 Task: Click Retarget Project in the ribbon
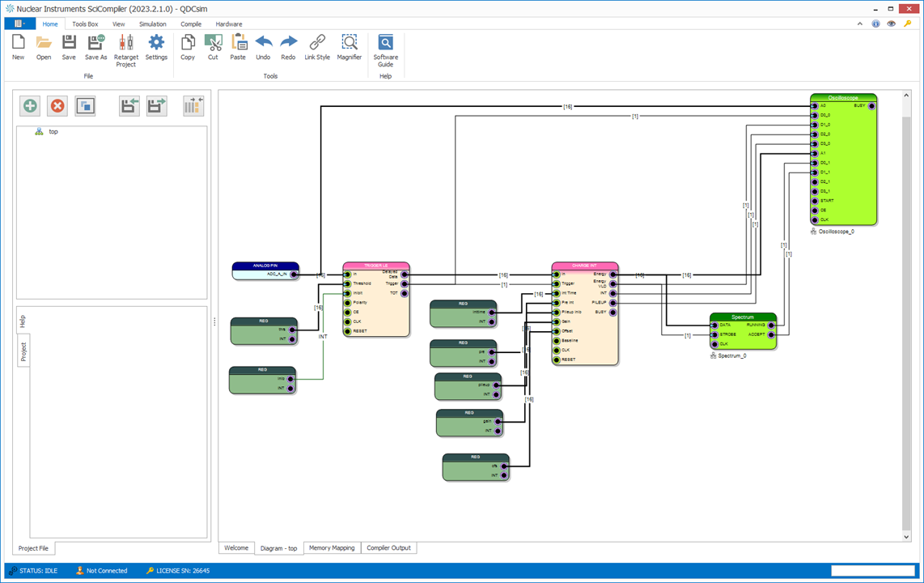tap(125, 51)
